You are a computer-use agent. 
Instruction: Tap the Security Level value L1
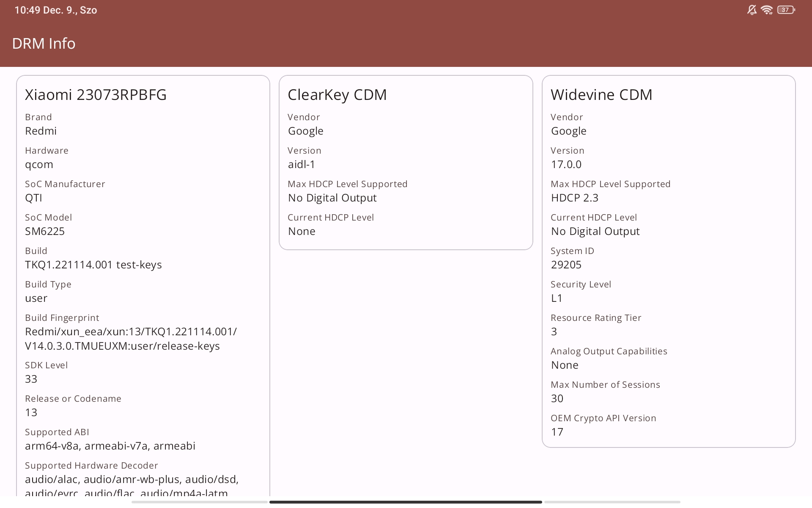[x=557, y=298]
